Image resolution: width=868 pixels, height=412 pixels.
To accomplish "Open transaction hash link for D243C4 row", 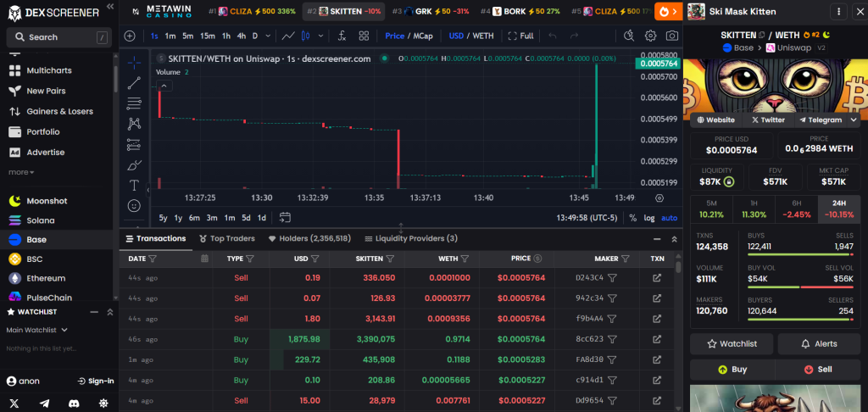I will [657, 277].
